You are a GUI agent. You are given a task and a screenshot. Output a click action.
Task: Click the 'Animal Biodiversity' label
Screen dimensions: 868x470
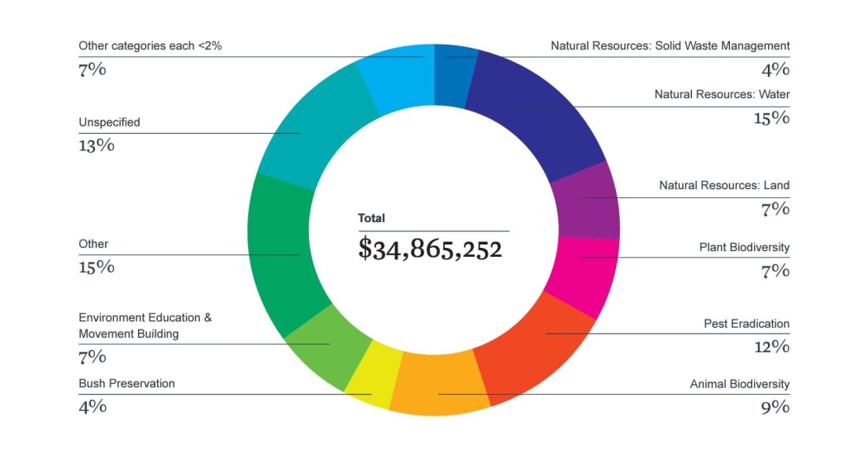coord(740,384)
